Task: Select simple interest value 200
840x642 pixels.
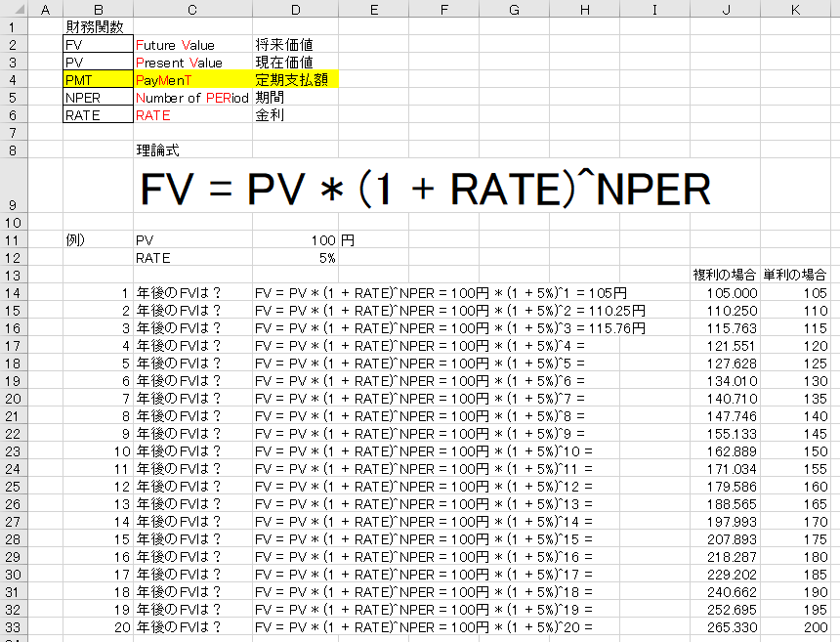Action: click(x=795, y=627)
